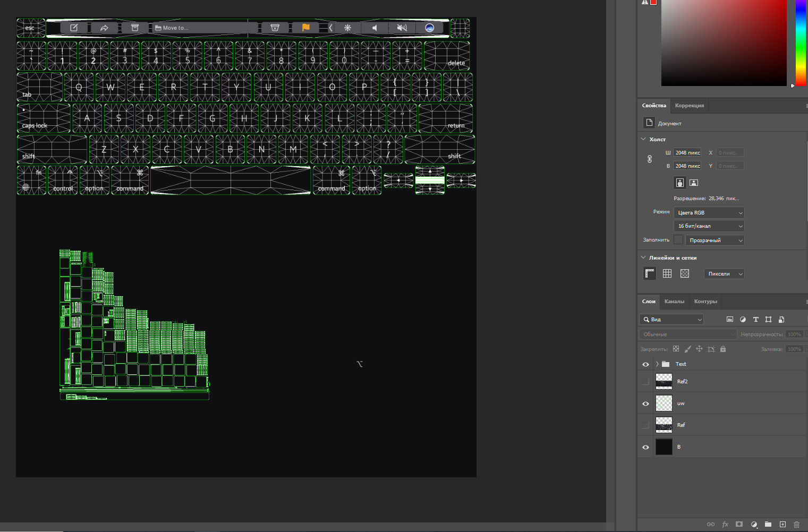
Task: Hide the B layer
Action: 646,447
